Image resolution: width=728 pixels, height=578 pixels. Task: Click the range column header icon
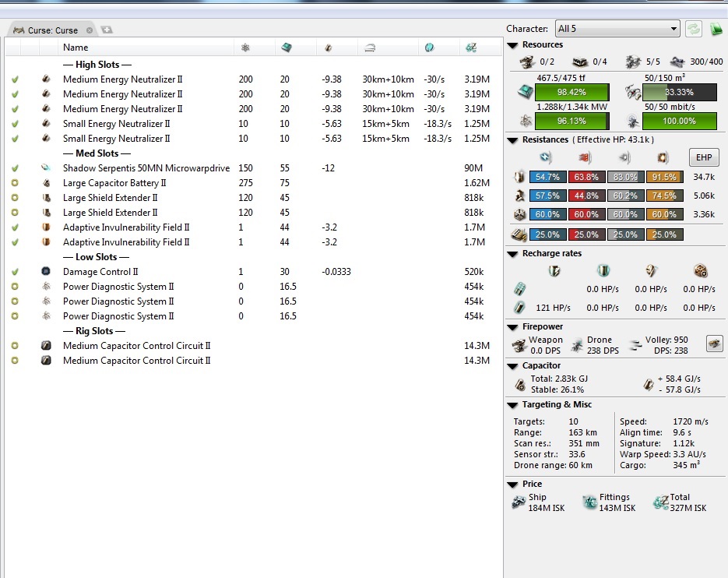tap(370, 48)
